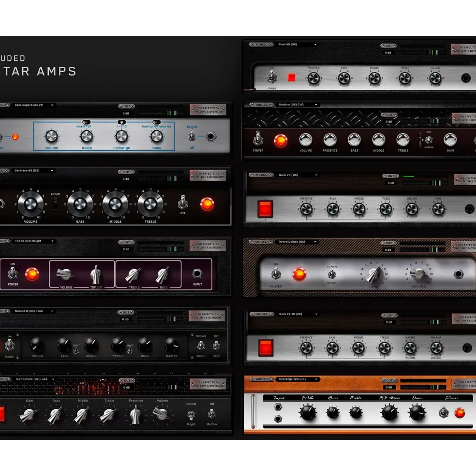476x476 pixels.
Task: Open the Top30 (UK) Bright model dropdown
Action: pyautogui.click(x=34, y=241)
